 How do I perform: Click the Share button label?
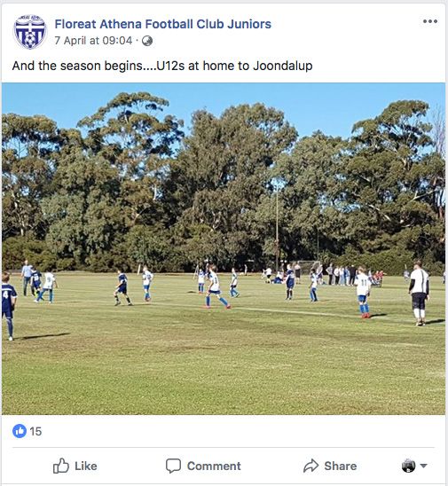[x=341, y=466]
